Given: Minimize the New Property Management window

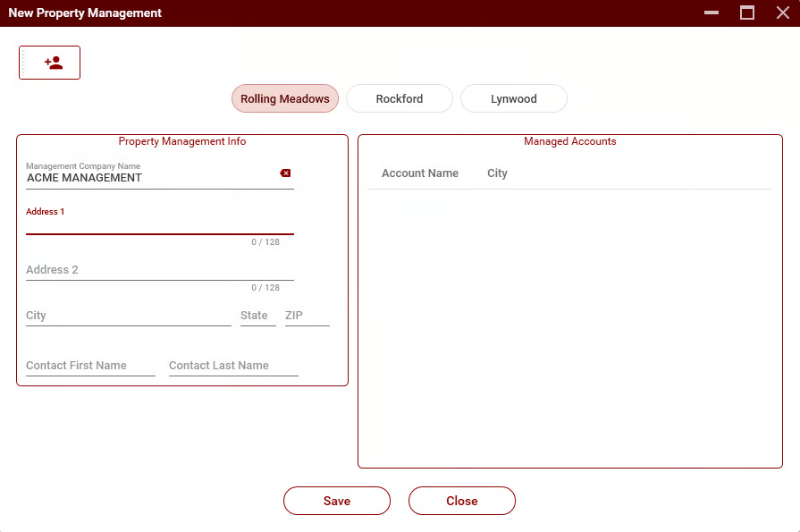Looking at the screenshot, I should click(712, 13).
